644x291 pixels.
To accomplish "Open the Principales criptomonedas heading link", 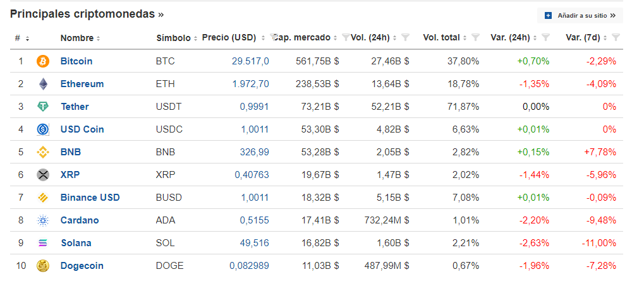I will coord(87,14).
